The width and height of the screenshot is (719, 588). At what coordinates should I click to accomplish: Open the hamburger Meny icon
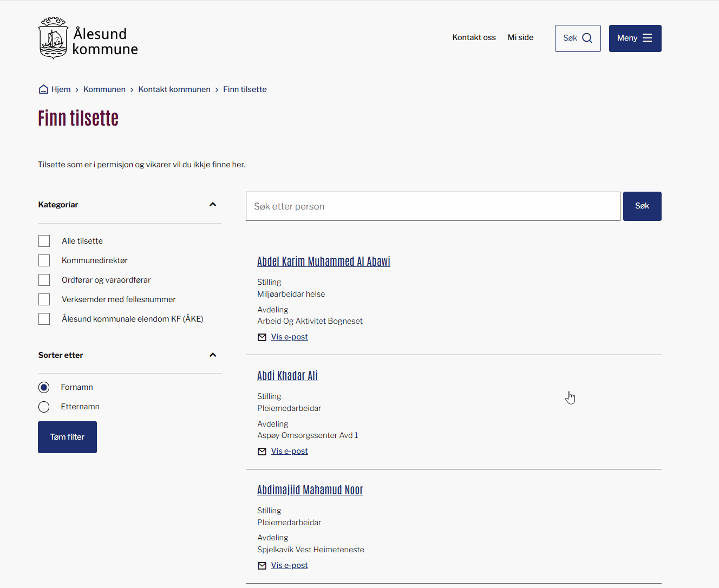pyautogui.click(x=647, y=38)
